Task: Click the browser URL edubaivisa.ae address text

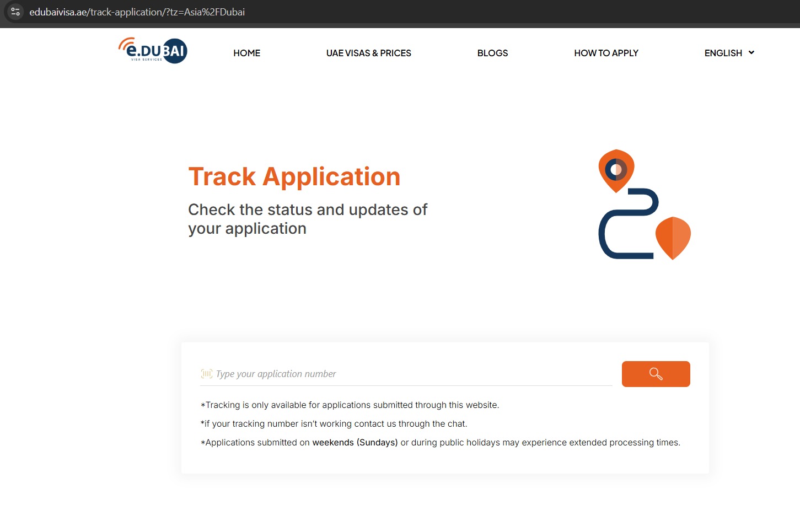Action: click(137, 12)
